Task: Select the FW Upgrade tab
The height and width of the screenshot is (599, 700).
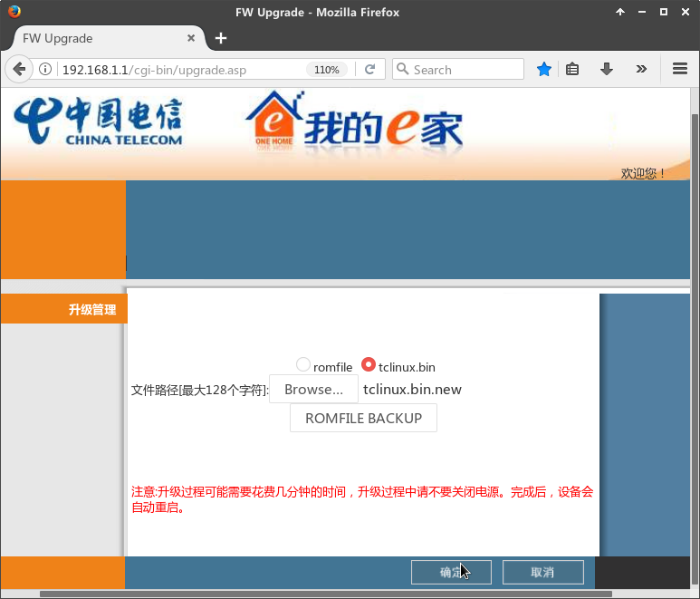Action: 107,38
